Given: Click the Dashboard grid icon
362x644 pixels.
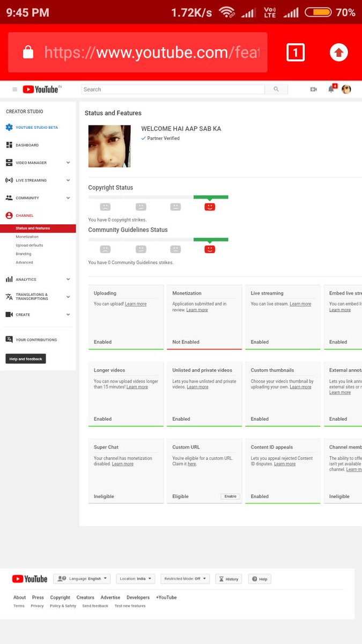Looking at the screenshot, I should [x=9, y=145].
